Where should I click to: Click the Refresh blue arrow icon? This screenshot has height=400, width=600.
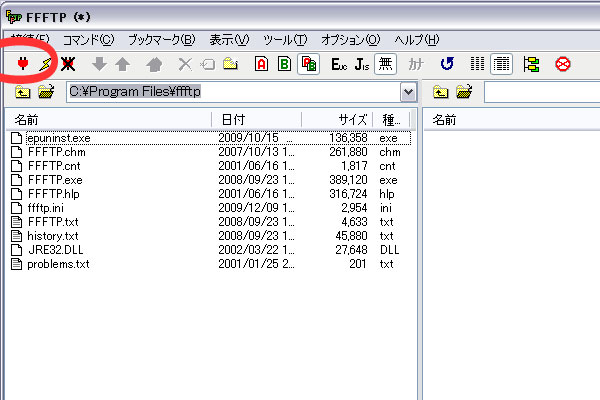[447, 64]
